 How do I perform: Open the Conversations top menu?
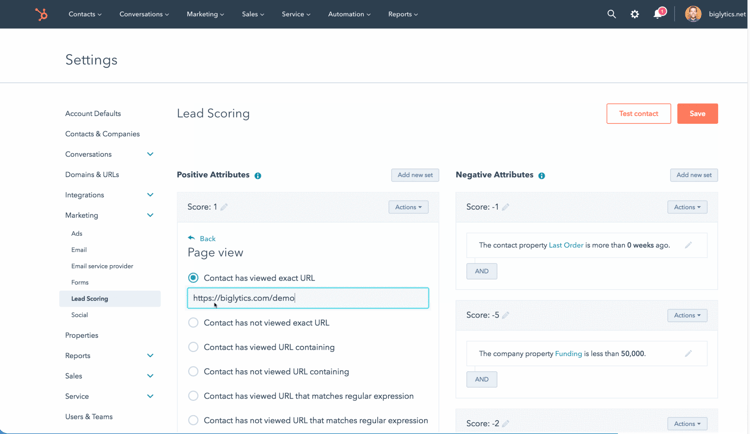144,14
